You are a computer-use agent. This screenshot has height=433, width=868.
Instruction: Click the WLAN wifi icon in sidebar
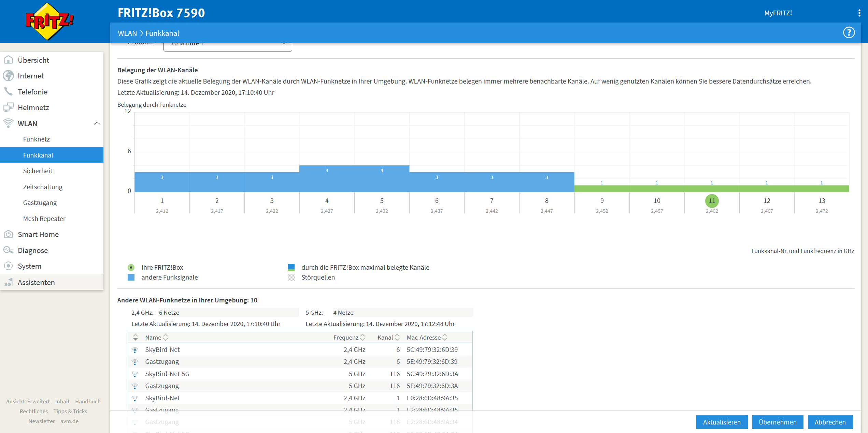[x=9, y=123]
